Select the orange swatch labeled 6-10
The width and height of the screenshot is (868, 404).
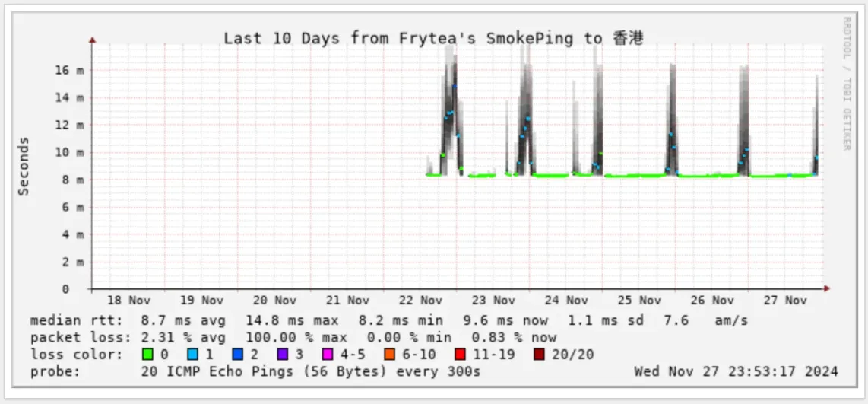pos(390,355)
